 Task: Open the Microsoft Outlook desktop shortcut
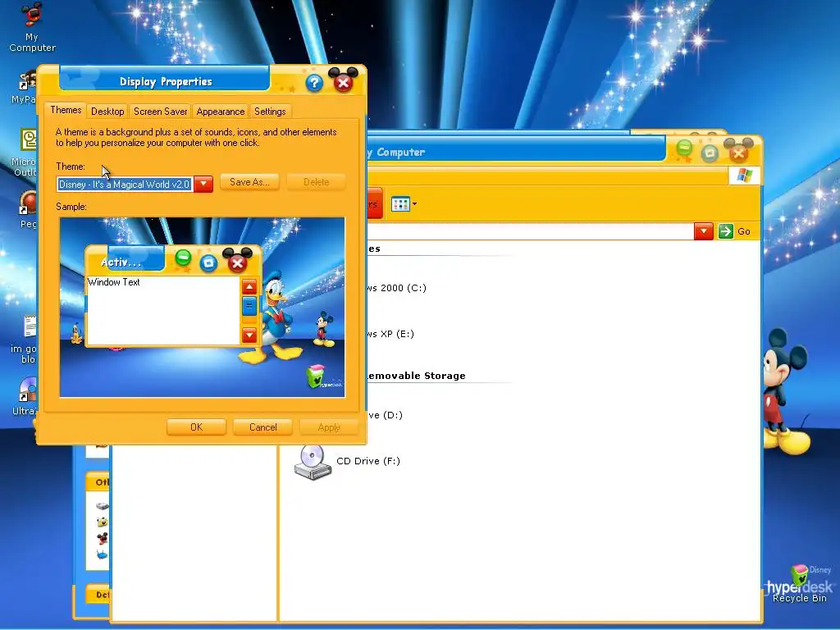coord(28,152)
